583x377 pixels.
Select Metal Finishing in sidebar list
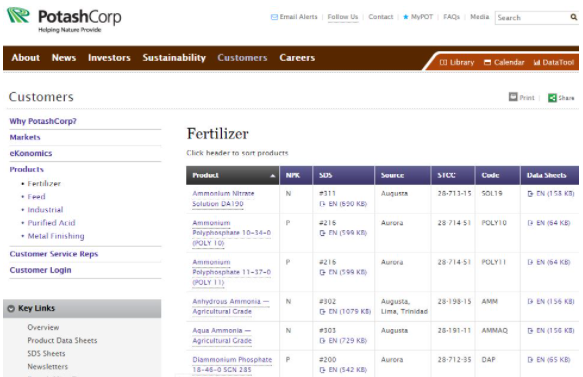[56, 236]
